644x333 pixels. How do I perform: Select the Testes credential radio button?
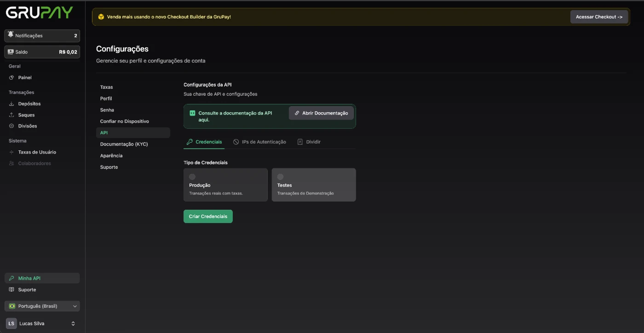(x=281, y=177)
